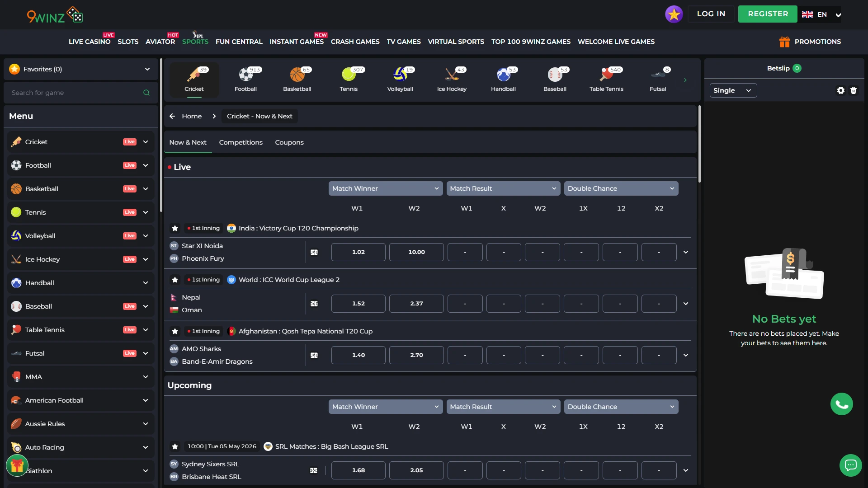Image resolution: width=868 pixels, height=488 pixels.
Task: Open VIRTUAL SPORTS in top navigation
Action: coord(456,42)
